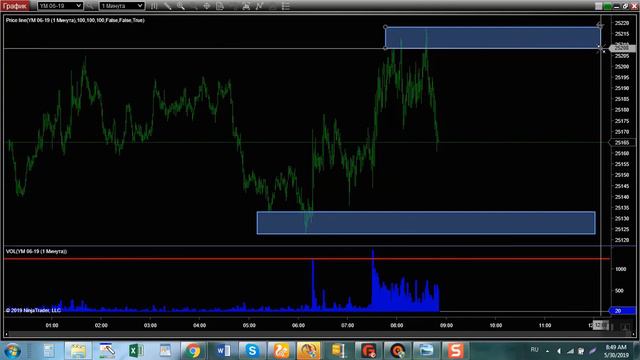Click the instrument search magnifier icon
The image size is (640, 360).
90,6
